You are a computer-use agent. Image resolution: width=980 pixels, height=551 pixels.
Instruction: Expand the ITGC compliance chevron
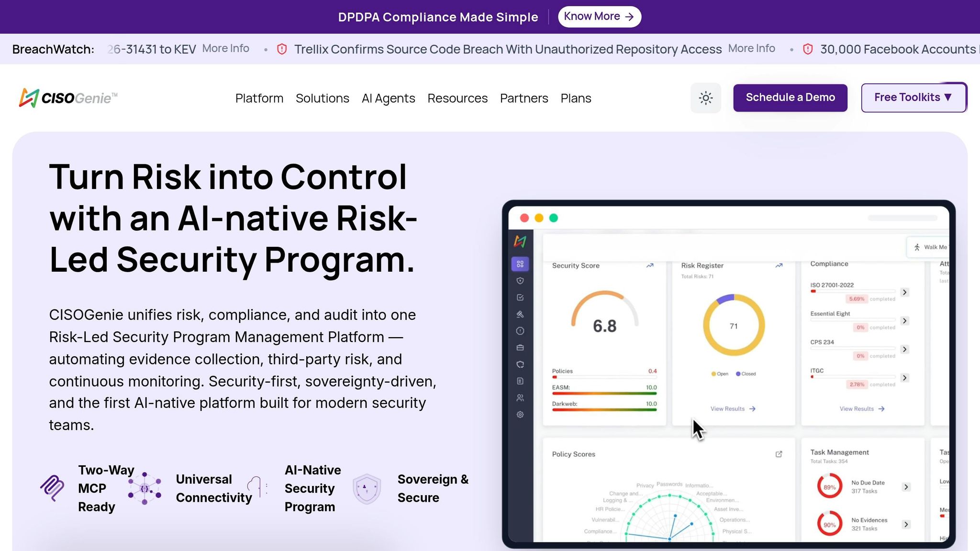pyautogui.click(x=904, y=378)
